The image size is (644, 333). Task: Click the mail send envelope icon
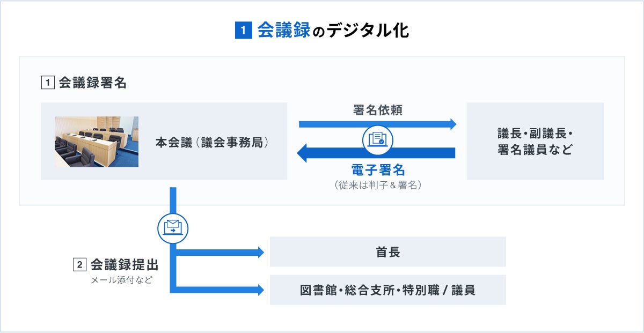(172, 227)
